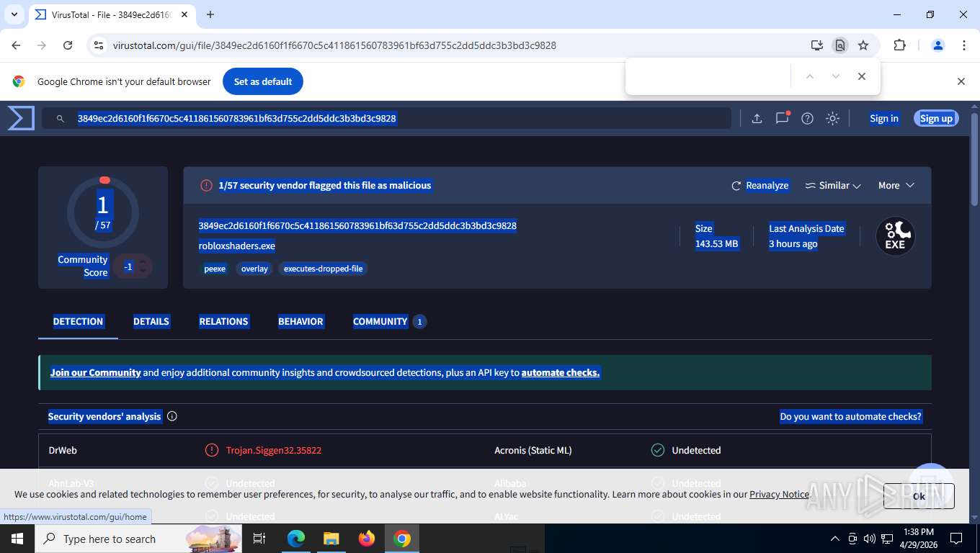Click the red alert icon next to Trojan.Siggen32.35822
This screenshot has height=553, width=980.
[x=211, y=450]
